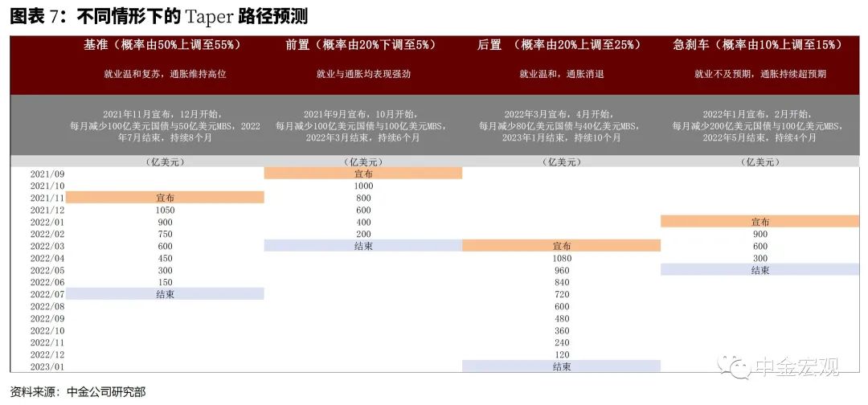Image resolution: width=868 pixels, height=405 pixels.
Task: Click the value '800' in the 2021/11 row
Action: [363, 198]
